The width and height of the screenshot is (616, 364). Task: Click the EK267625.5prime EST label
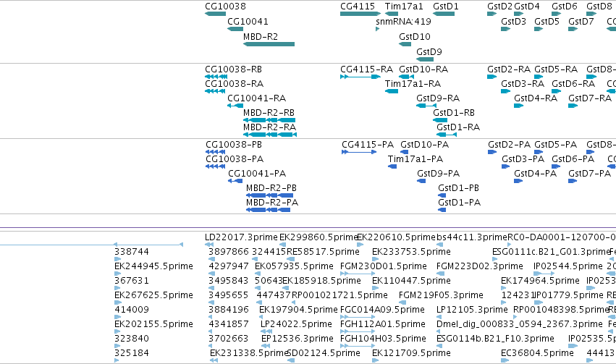[x=153, y=296]
